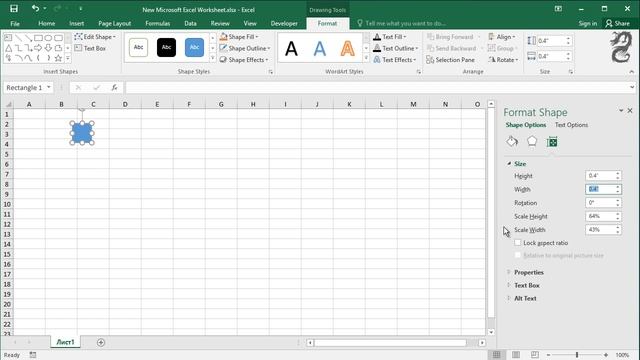
Task: Apply blue A WordArt style
Action: pos(320,49)
